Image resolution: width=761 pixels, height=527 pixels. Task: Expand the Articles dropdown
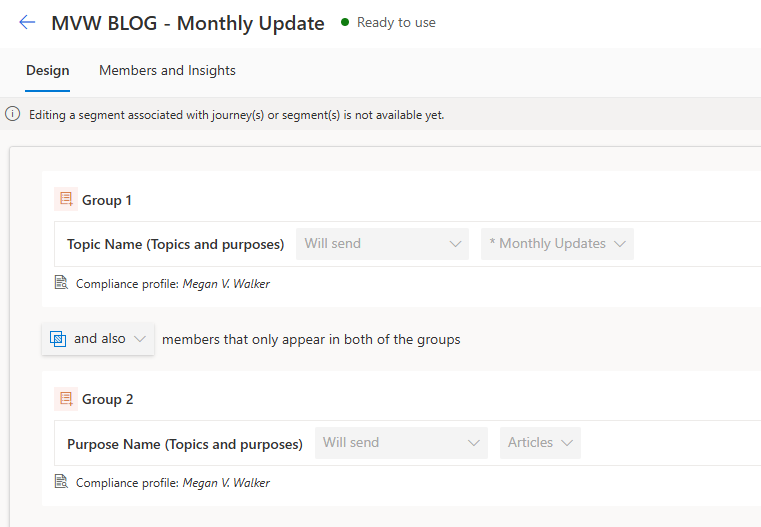[x=540, y=443]
